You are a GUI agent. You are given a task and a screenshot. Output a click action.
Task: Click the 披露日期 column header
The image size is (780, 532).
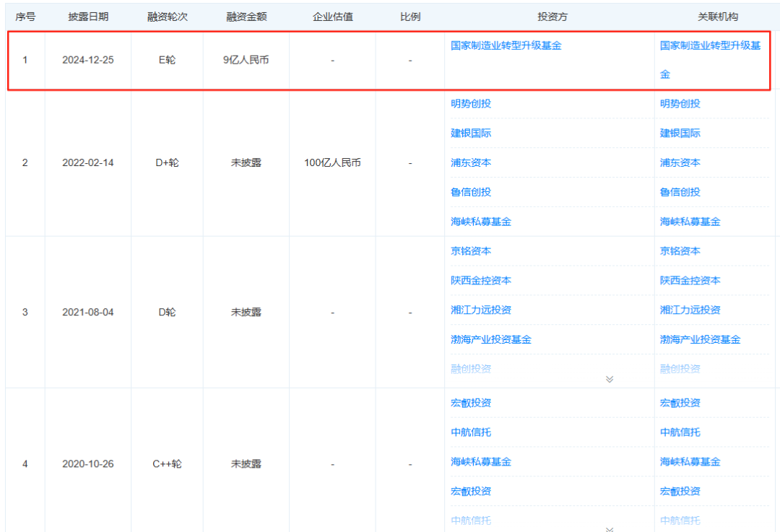point(88,17)
